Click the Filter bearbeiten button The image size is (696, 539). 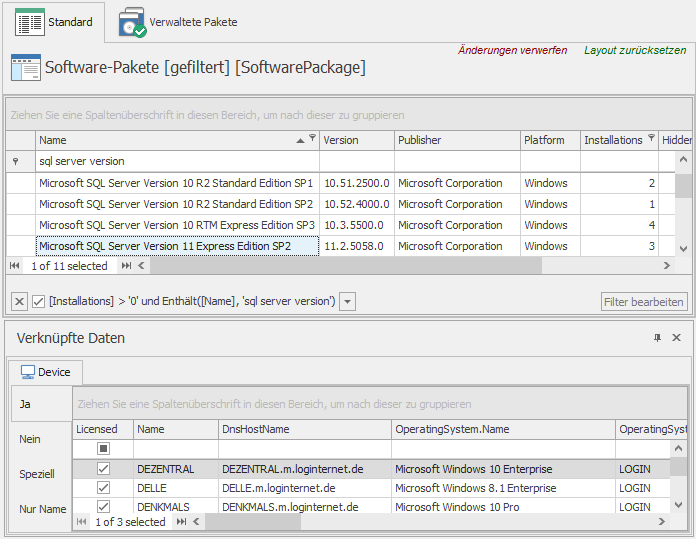pos(644,302)
